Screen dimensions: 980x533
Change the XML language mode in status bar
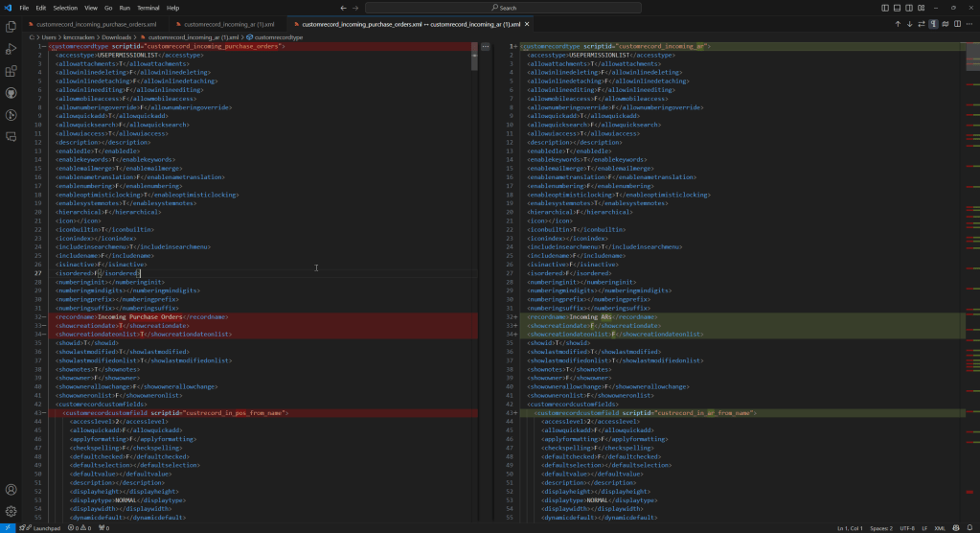940,527
